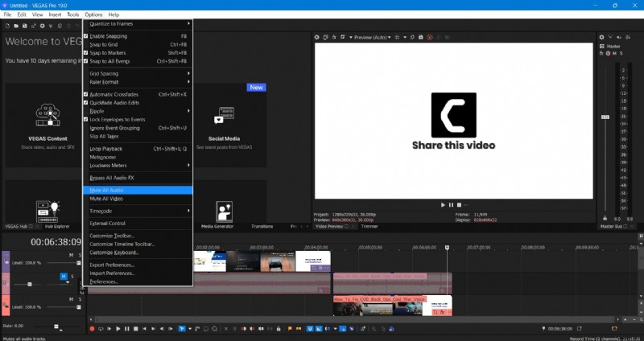This screenshot has width=644, height=341.
Task: Click the Enable Snapping magnet icon in toolbar
Action: click(x=310, y=329)
